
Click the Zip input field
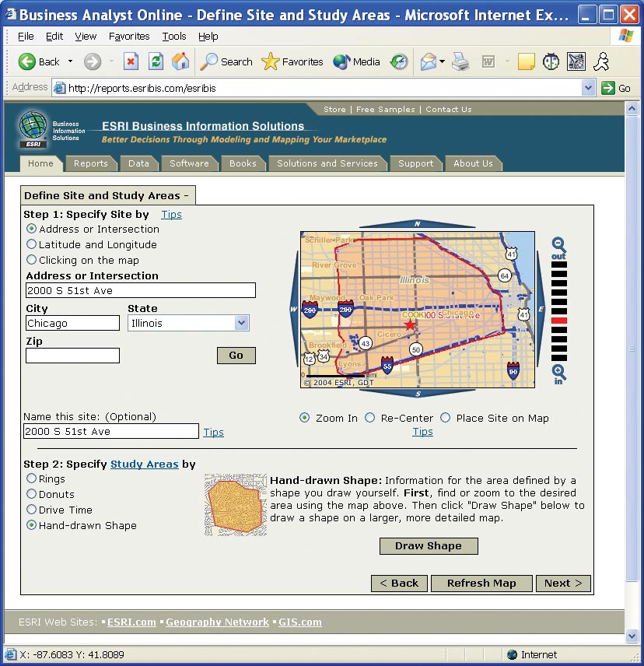pos(72,356)
